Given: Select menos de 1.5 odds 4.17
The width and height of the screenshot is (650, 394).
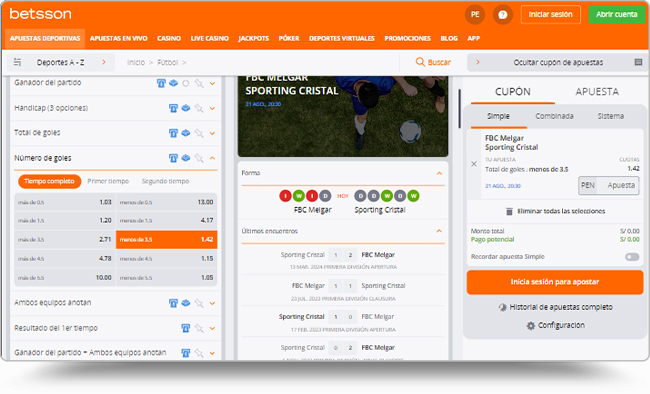Looking at the screenshot, I should [166, 220].
